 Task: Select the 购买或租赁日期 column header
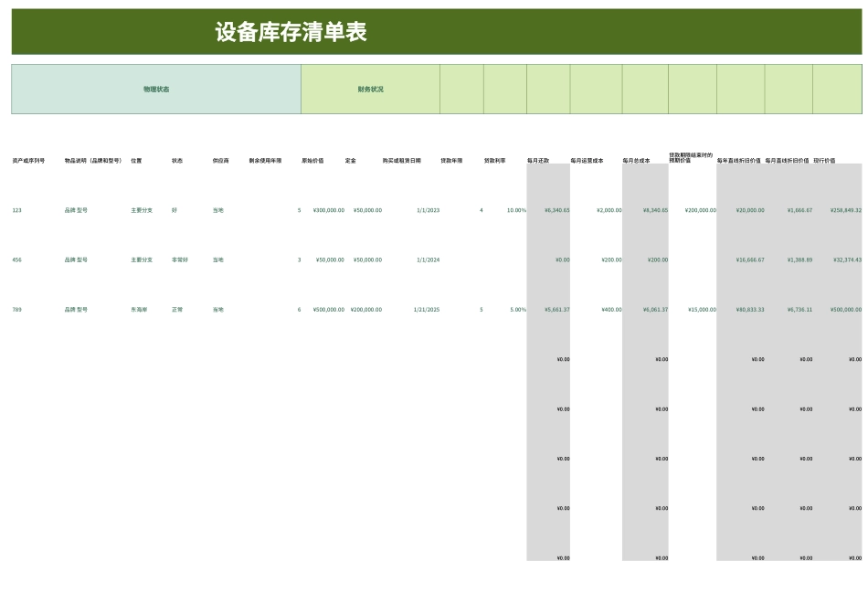[x=401, y=161]
